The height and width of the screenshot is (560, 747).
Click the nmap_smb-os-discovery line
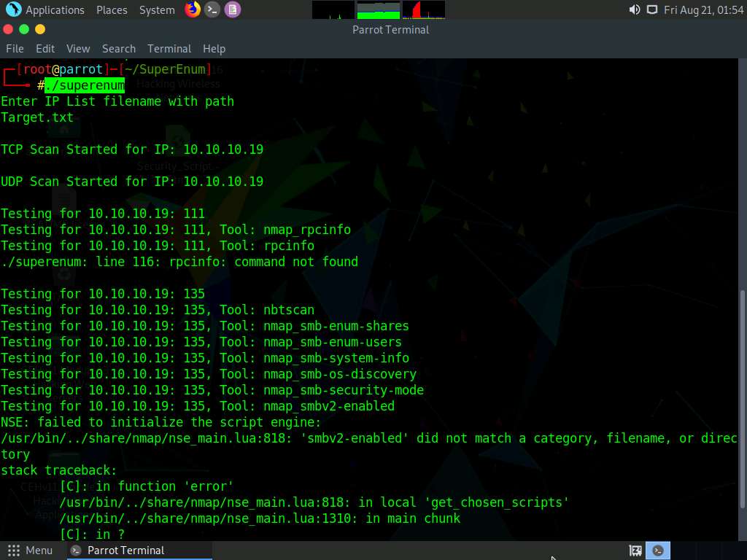coord(209,374)
